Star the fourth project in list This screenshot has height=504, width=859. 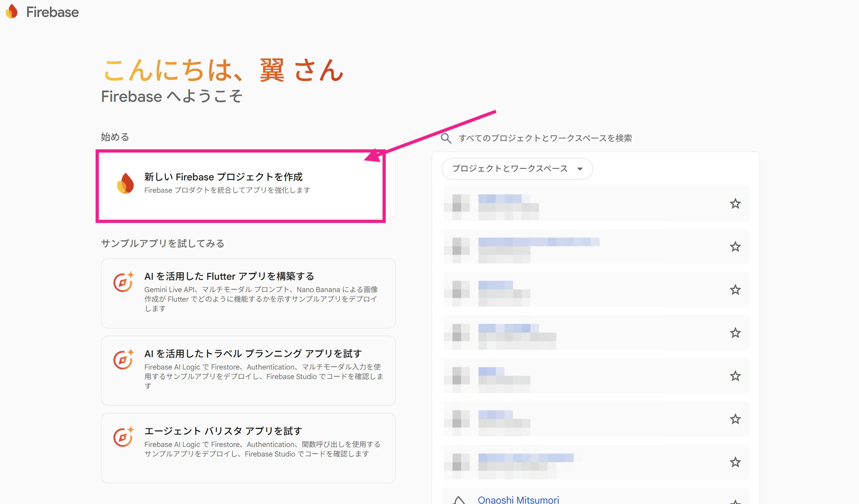click(x=735, y=333)
